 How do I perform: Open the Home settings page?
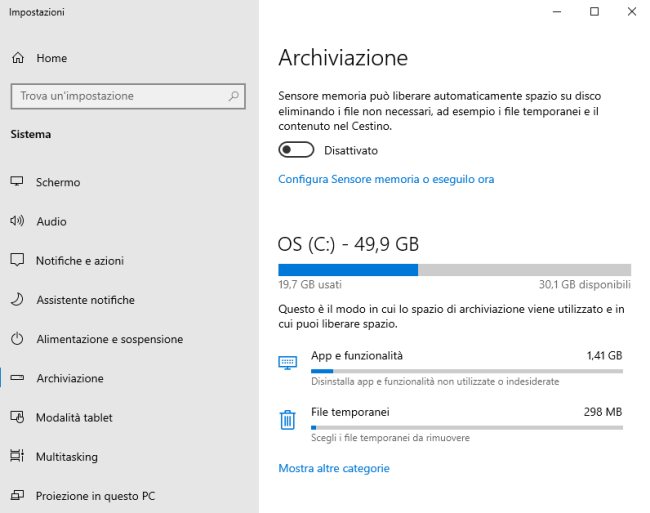pos(51,58)
